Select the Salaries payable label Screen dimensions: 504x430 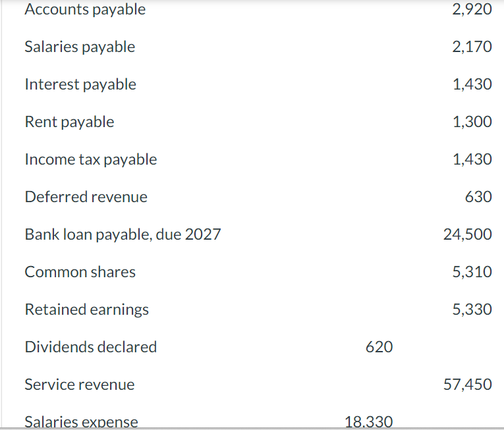click(80, 47)
